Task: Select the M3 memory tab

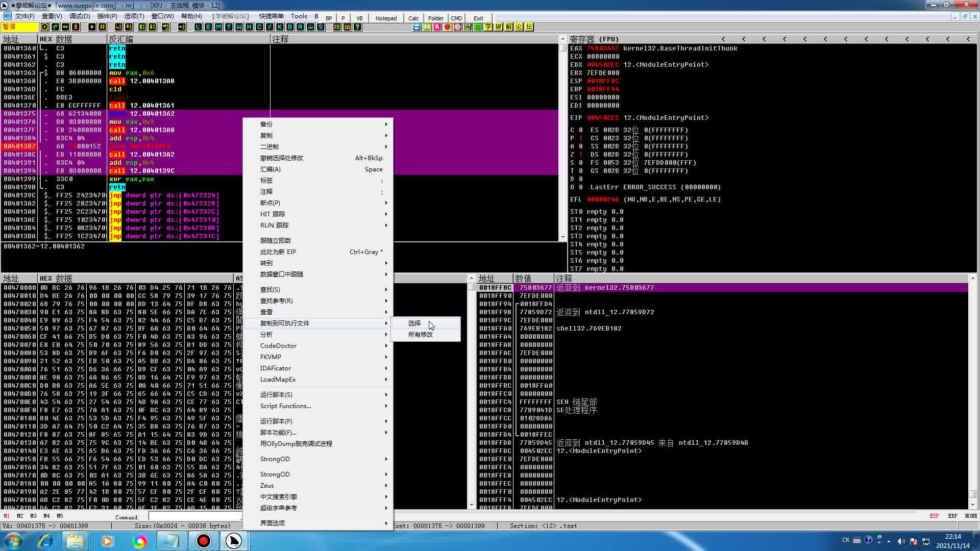Action: click(x=33, y=516)
